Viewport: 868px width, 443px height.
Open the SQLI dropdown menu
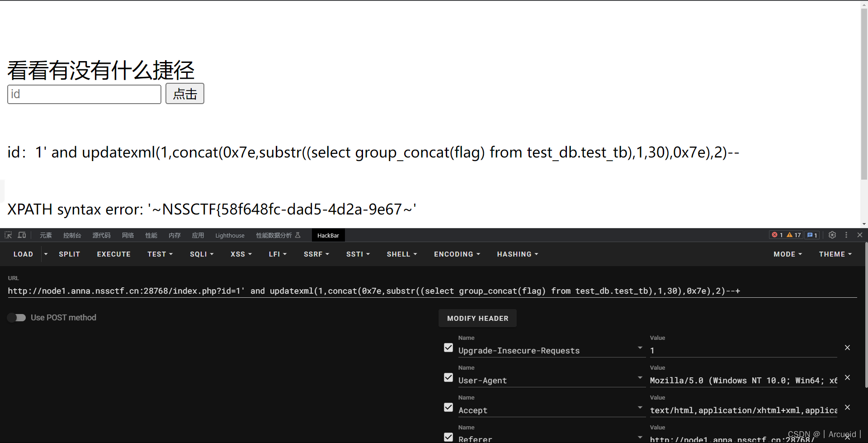(202, 254)
